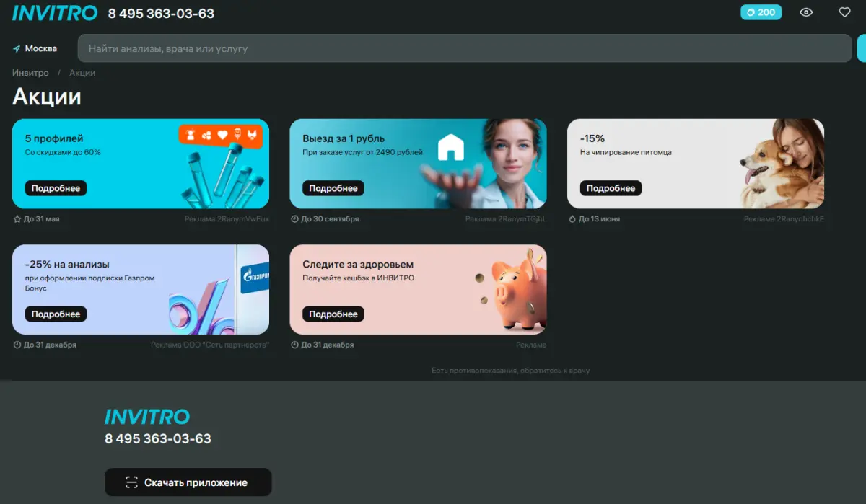Click the Газпром logo on -25% card

coord(254,275)
